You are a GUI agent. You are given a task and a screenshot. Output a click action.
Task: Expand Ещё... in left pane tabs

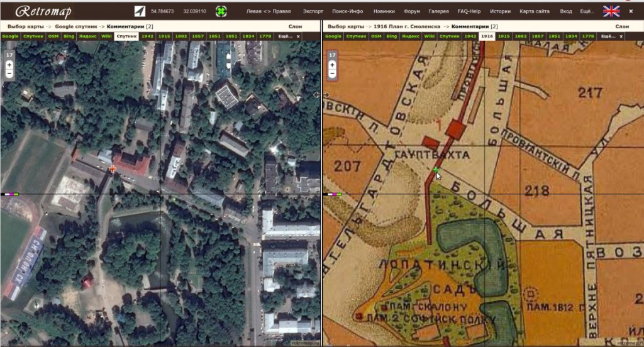click(286, 36)
